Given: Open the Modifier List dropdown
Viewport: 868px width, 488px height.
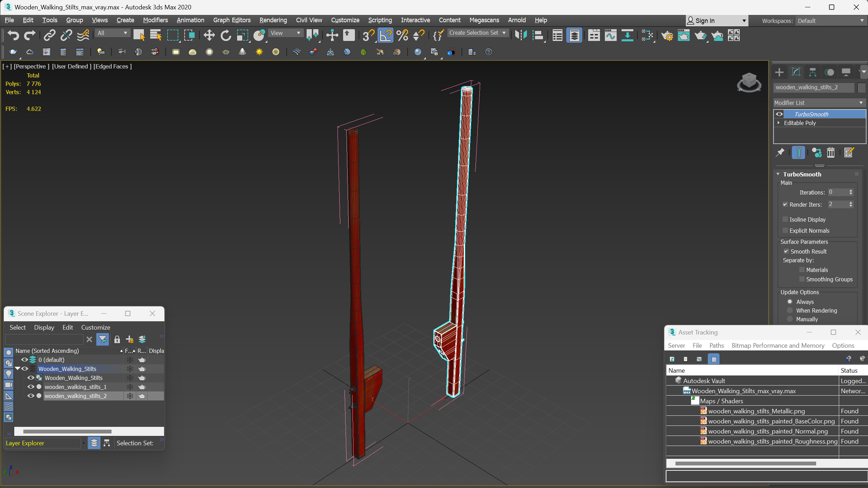Looking at the screenshot, I should click(x=819, y=103).
